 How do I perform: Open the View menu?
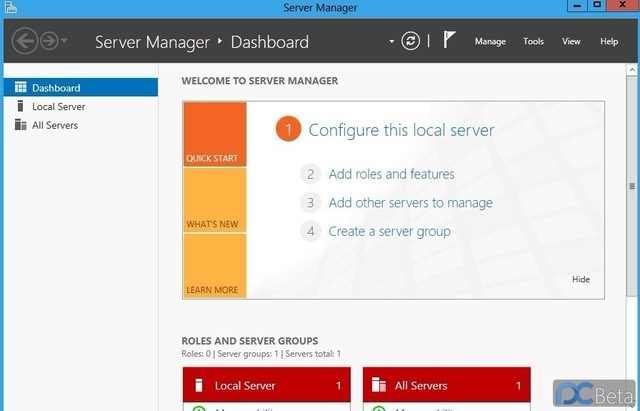[571, 41]
